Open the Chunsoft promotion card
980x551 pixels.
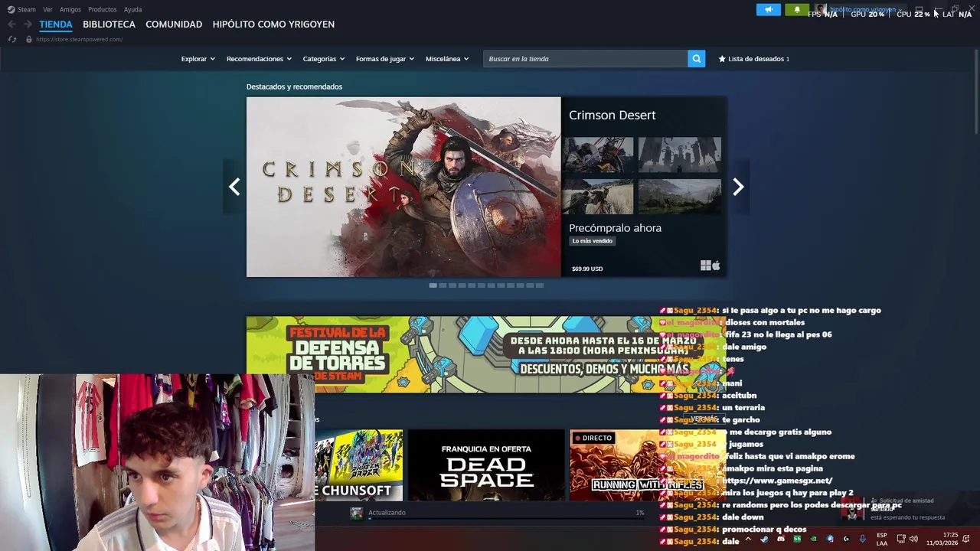[x=358, y=465]
